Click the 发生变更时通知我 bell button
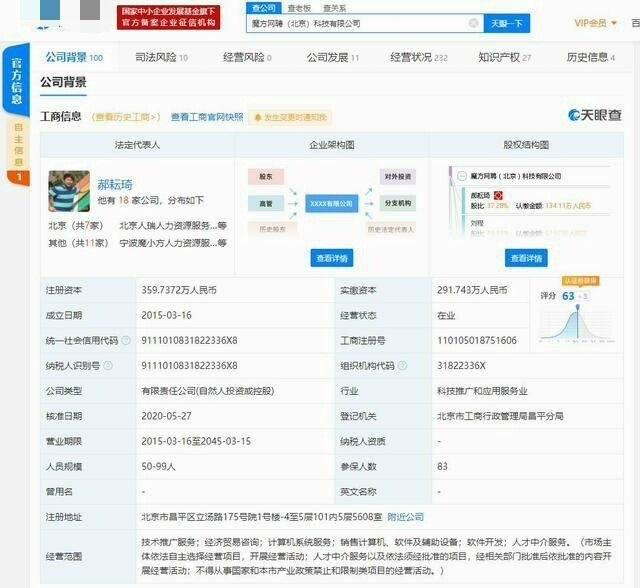Viewport: 640px width, 588px height. coord(290,118)
